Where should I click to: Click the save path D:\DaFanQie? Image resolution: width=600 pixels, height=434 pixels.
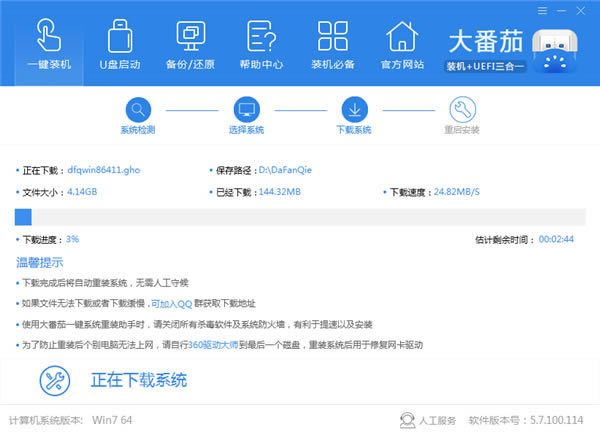tap(286, 171)
